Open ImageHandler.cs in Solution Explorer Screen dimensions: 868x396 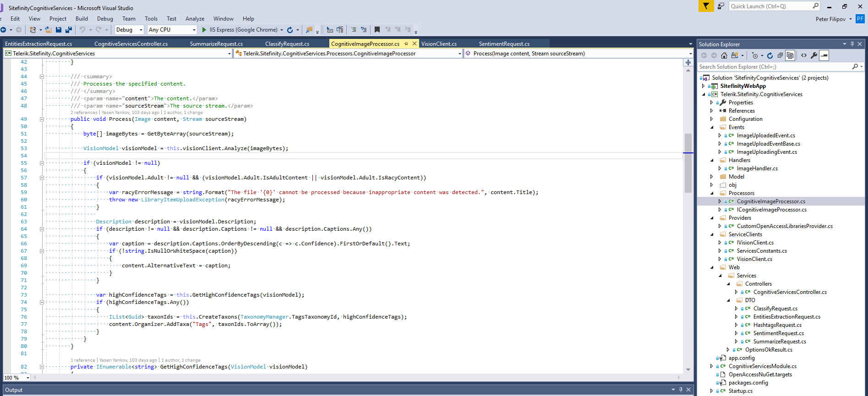click(x=757, y=168)
